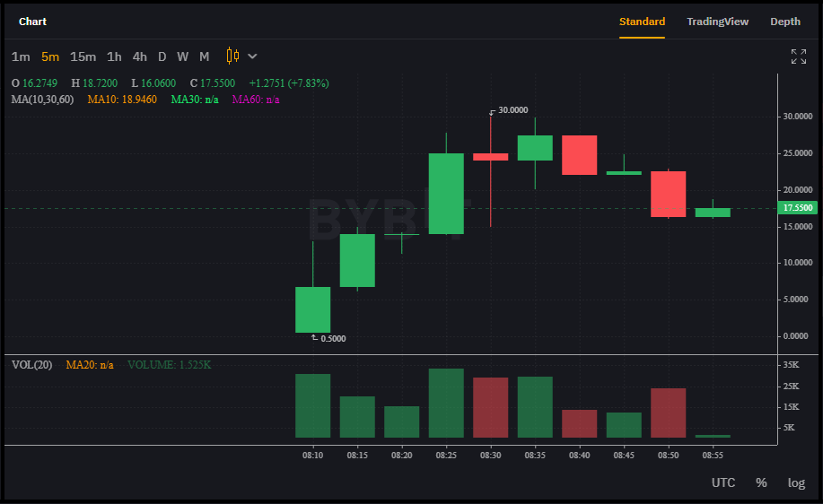Choose the 5m timeframe
Image resolution: width=823 pixels, height=504 pixels.
(x=50, y=56)
